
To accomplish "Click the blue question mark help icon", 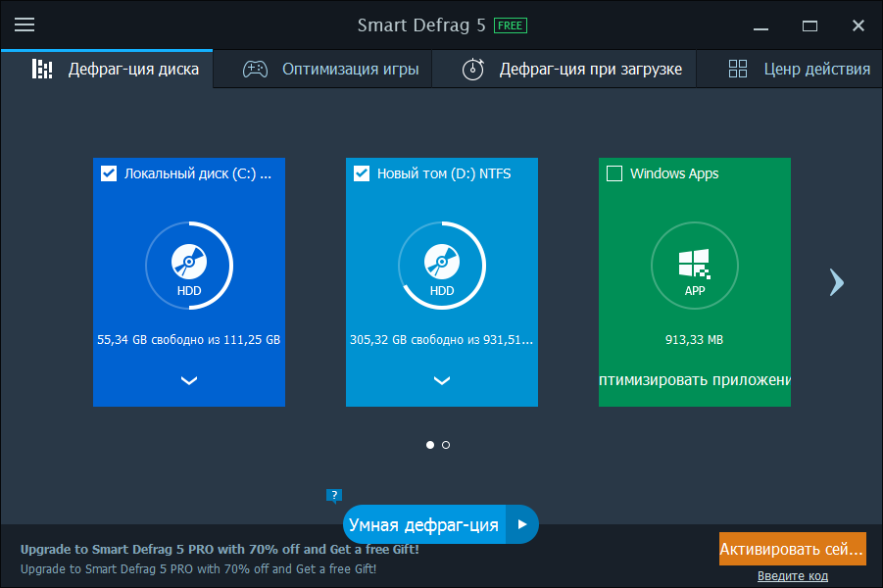I will pos(334,496).
